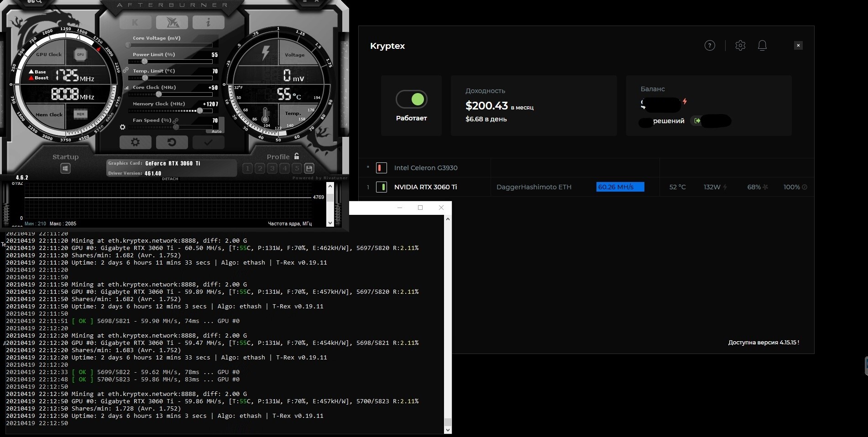Screen dimensions: 868x437
Task: Click the Fan Speed slider handle
Action: click(176, 127)
